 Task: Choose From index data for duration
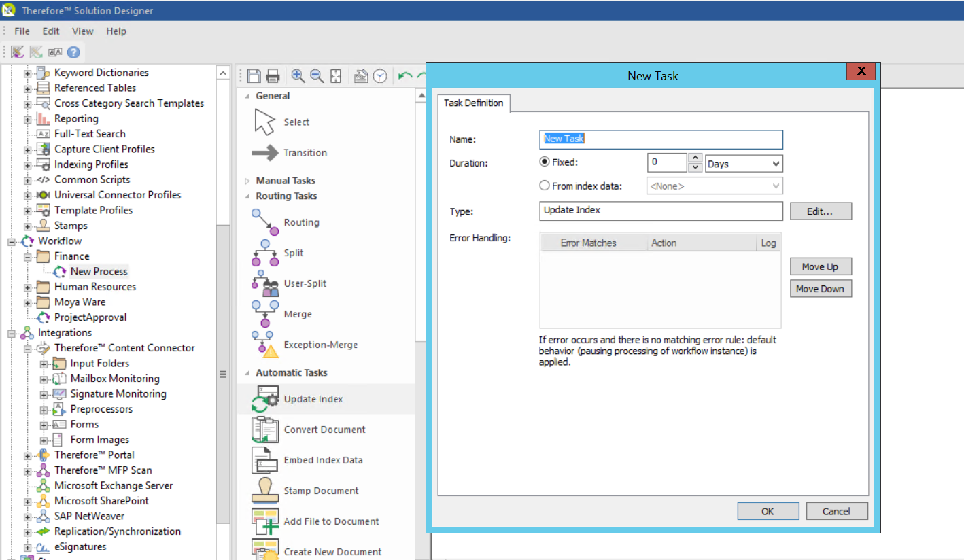(545, 185)
